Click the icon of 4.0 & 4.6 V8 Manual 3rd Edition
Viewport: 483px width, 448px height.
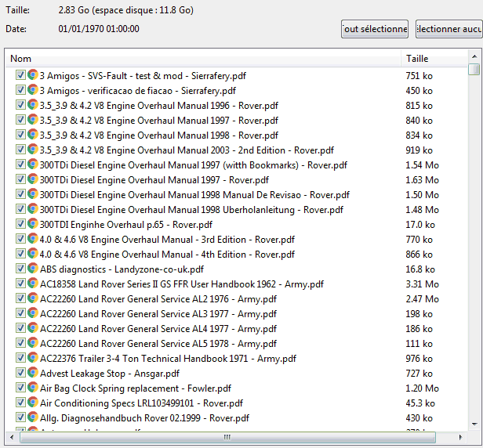pos(33,239)
